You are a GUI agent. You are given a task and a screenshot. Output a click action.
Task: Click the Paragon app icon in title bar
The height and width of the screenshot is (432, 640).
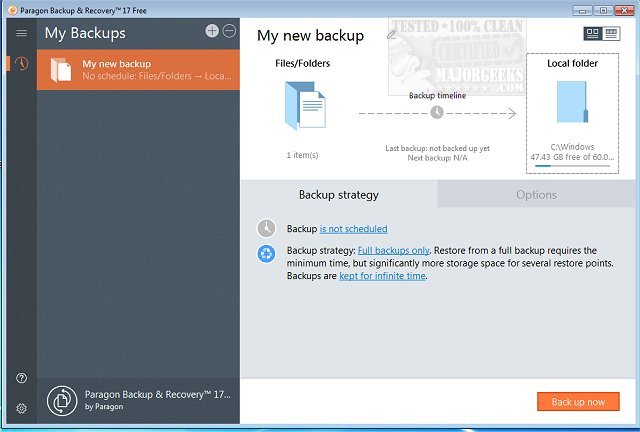pyautogui.click(x=13, y=10)
